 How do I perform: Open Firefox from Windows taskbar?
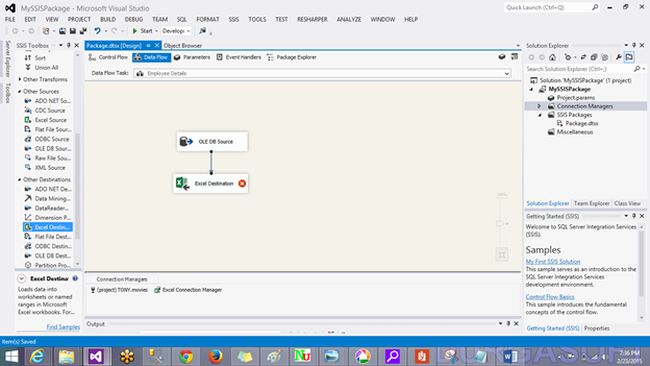(215, 356)
